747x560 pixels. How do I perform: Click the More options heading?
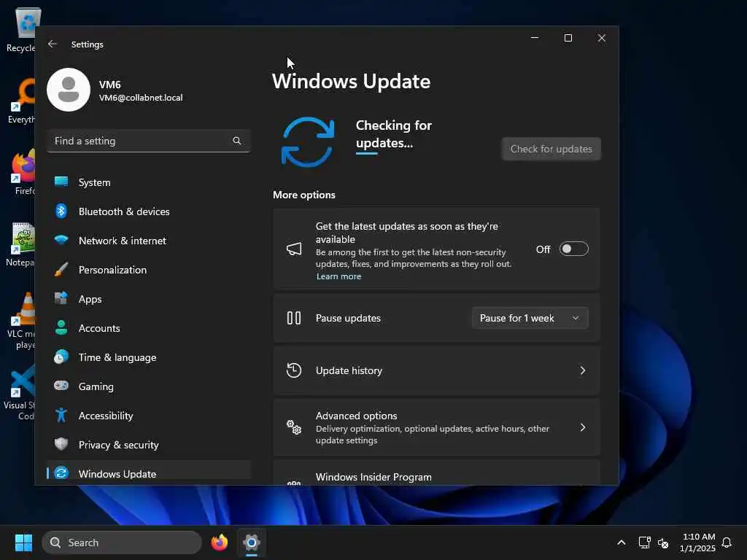coord(304,195)
